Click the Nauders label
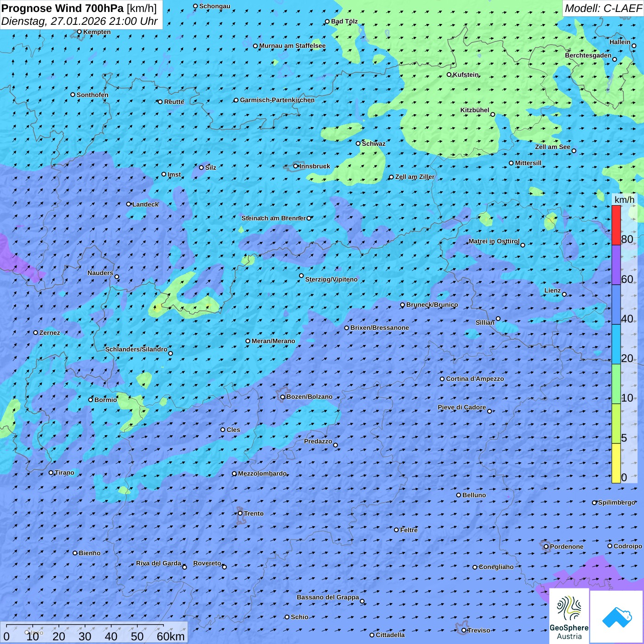The image size is (644, 644). click(x=100, y=273)
